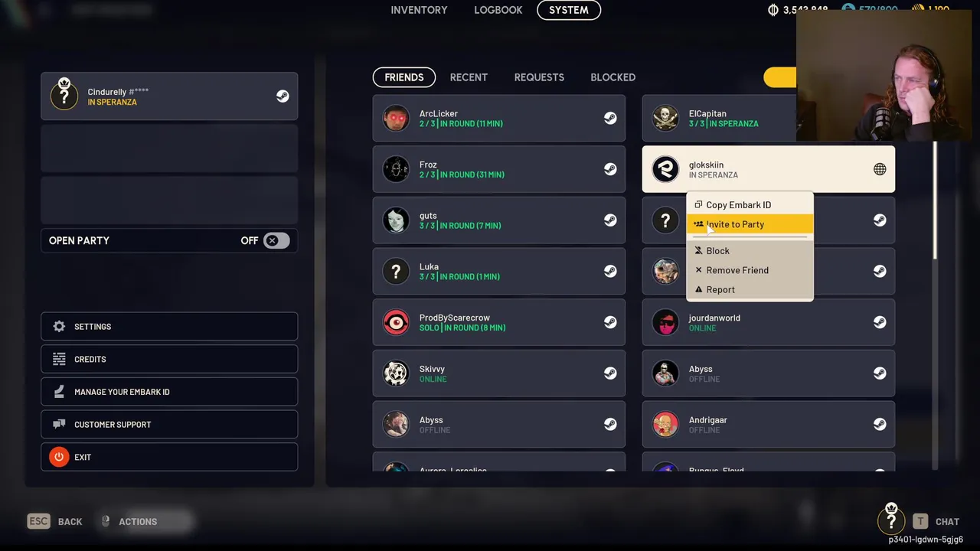The image size is (980, 551).
Task: Click the red Exit power icon
Action: [59, 457]
